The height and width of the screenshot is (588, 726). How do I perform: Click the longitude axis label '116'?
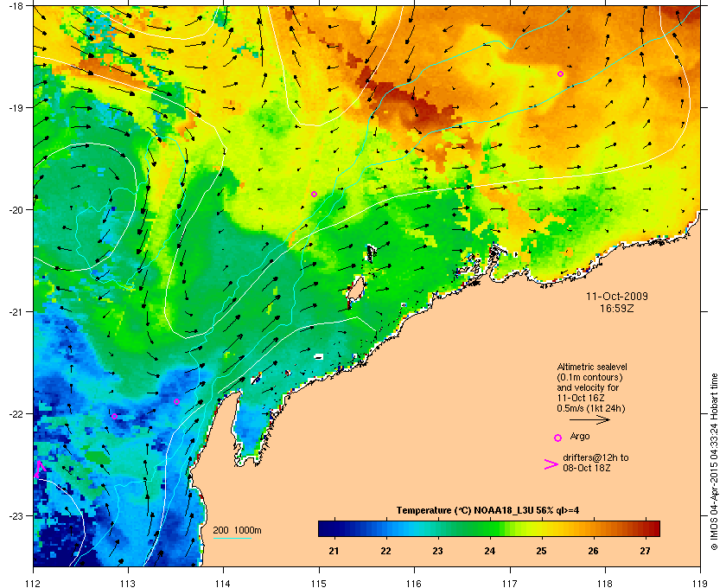click(414, 584)
